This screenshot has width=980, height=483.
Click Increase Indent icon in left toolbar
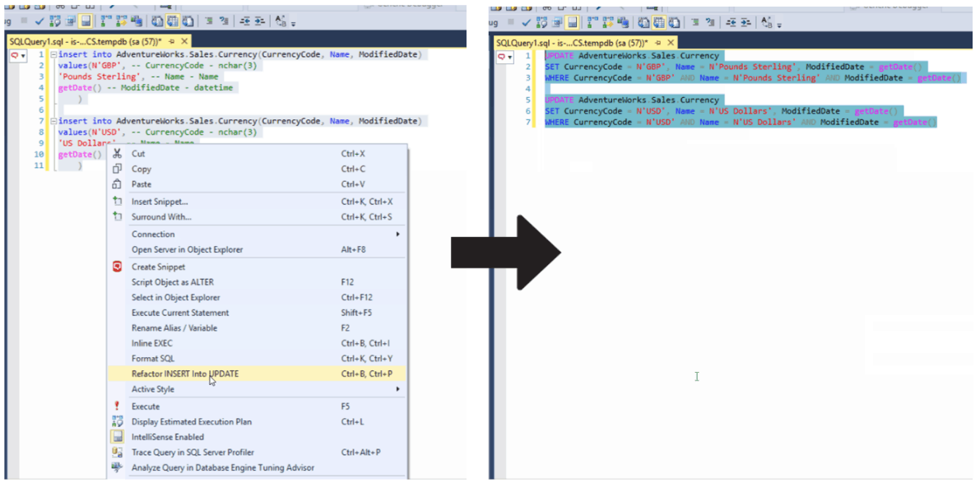260,21
